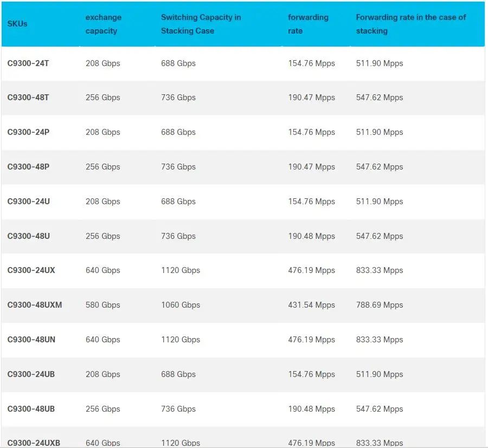Image resolution: width=488 pixels, height=448 pixels.
Task: Click the C9300-48UXM SKU cell
Action: (x=35, y=305)
